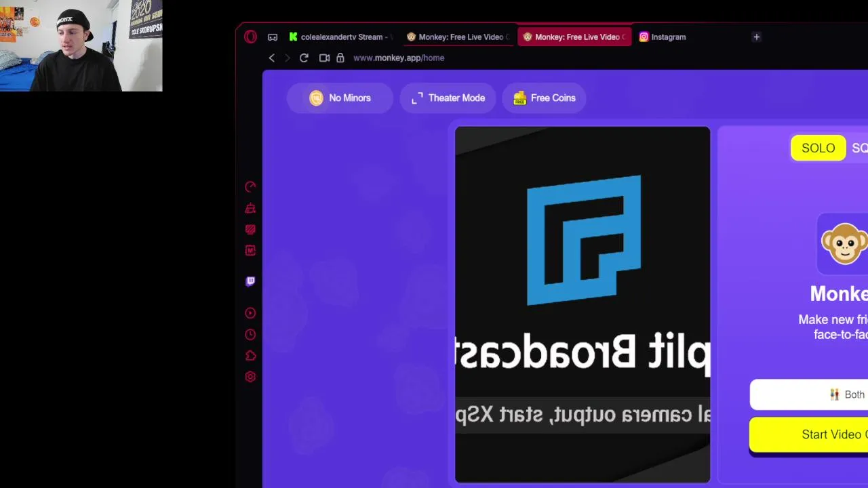Open the Player icon in sidebar
This screenshot has width=868, height=488.
tap(250, 313)
